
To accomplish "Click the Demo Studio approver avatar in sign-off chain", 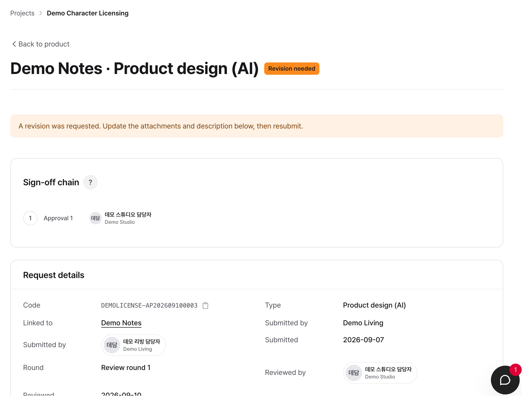I will pos(95,218).
